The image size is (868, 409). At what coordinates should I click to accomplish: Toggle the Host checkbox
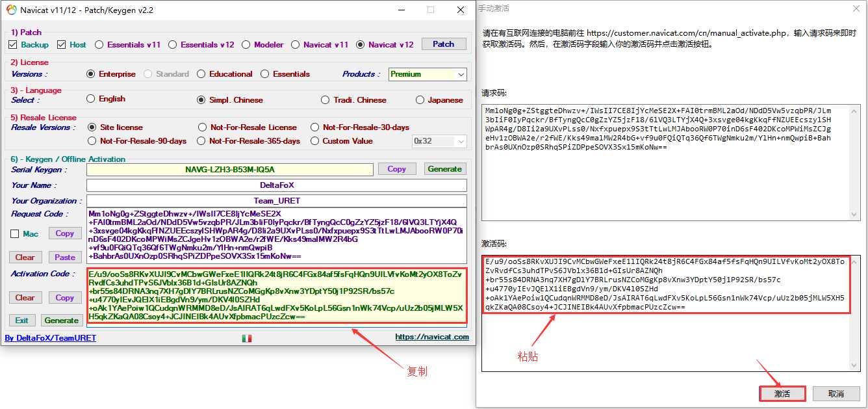(62, 45)
